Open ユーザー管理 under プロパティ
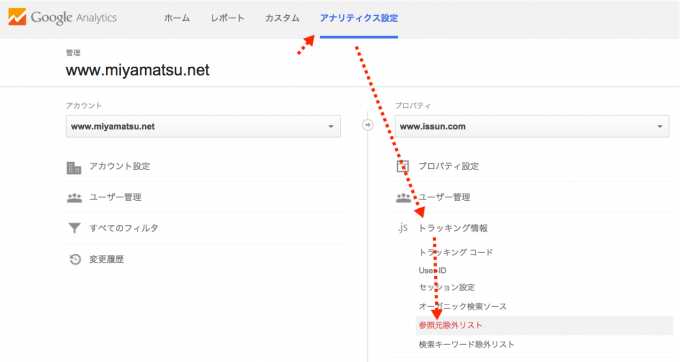680x362 pixels. pyautogui.click(x=444, y=197)
